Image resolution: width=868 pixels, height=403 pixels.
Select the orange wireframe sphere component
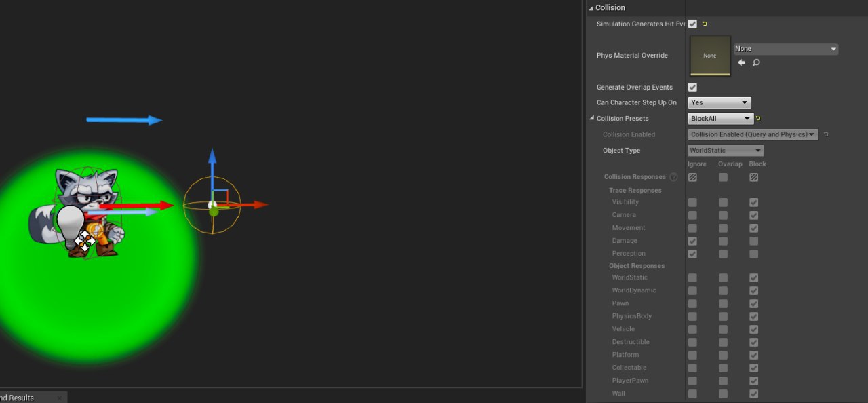coord(212,205)
